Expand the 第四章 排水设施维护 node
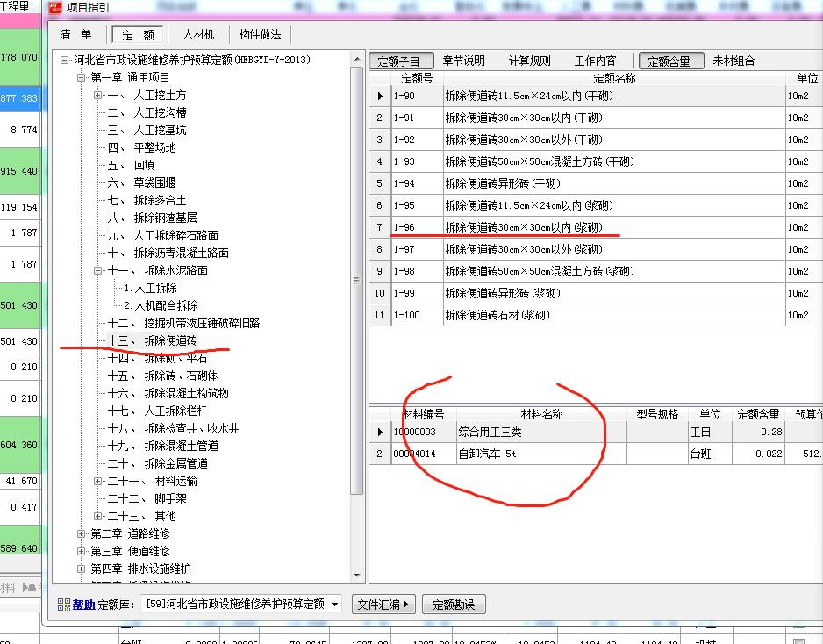823x644 pixels. (82, 569)
